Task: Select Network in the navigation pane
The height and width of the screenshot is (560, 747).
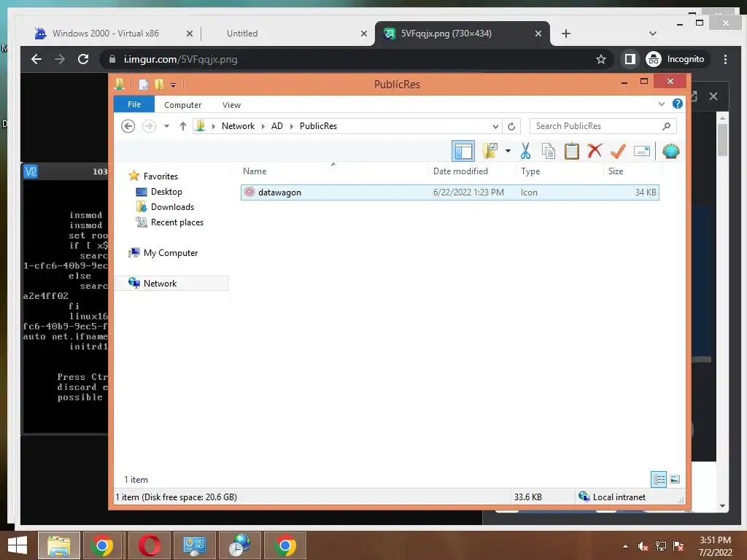Action: point(171,284)
